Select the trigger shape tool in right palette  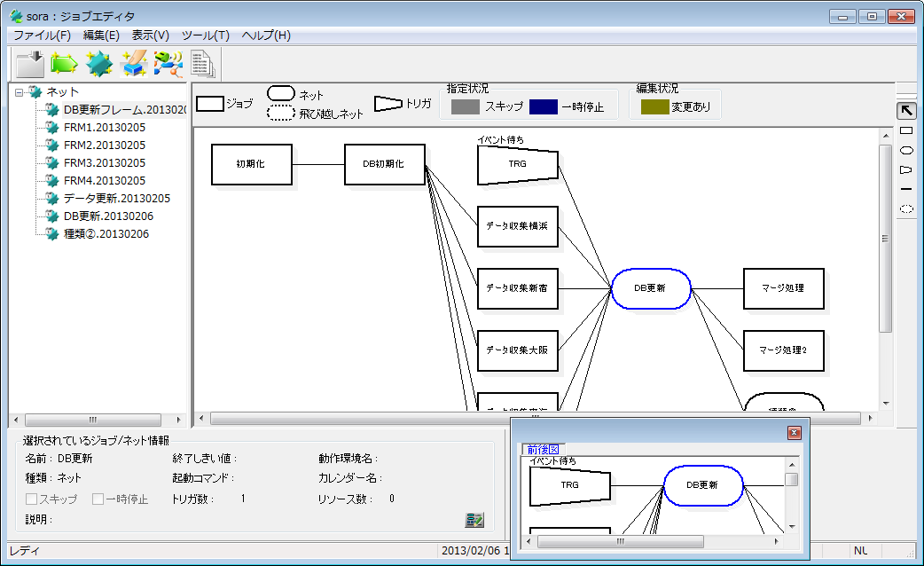click(x=906, y=169)
